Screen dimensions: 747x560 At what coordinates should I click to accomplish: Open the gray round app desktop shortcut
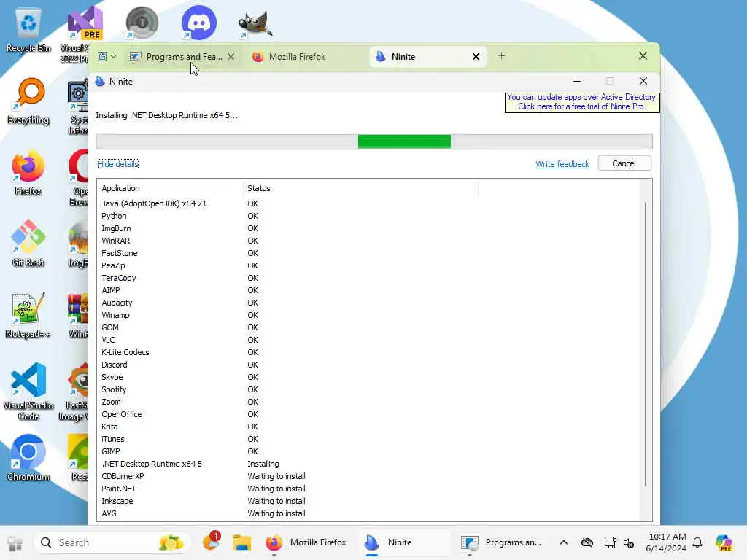142,23
